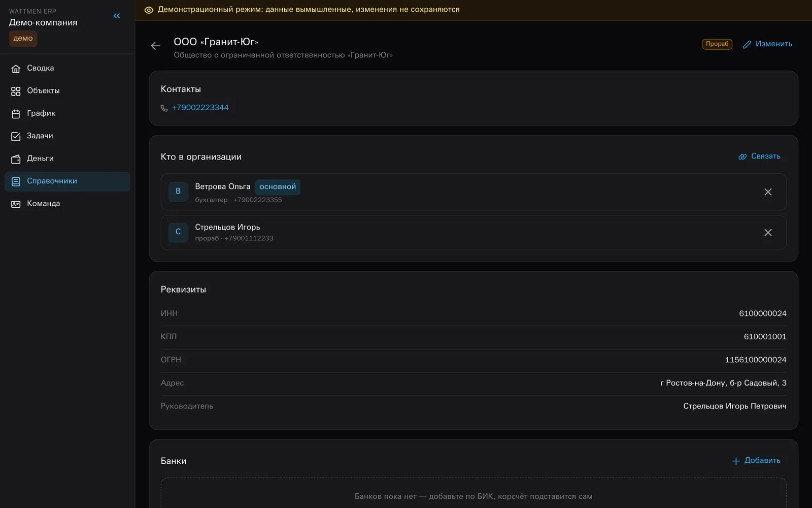
Task: Open the Задачи section
Action: [x=67, y=136]
